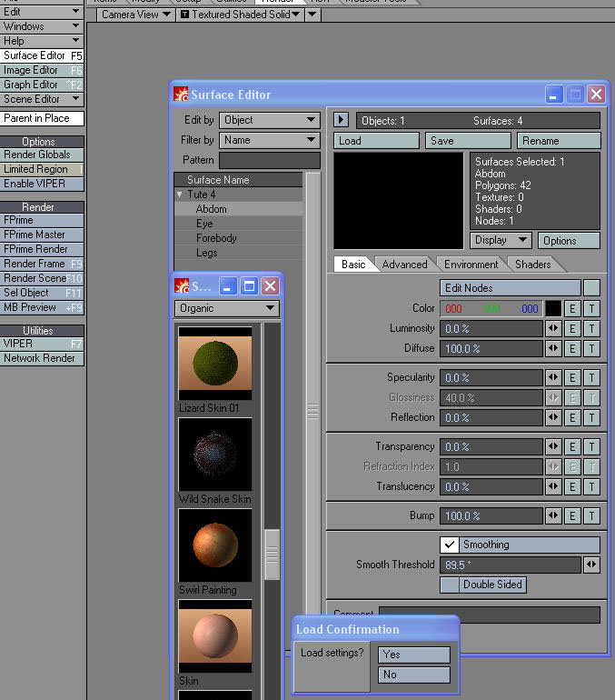The image size is (615, 700).
Task: Click the E envelope button for Luminosity
Action: (572, 329)
